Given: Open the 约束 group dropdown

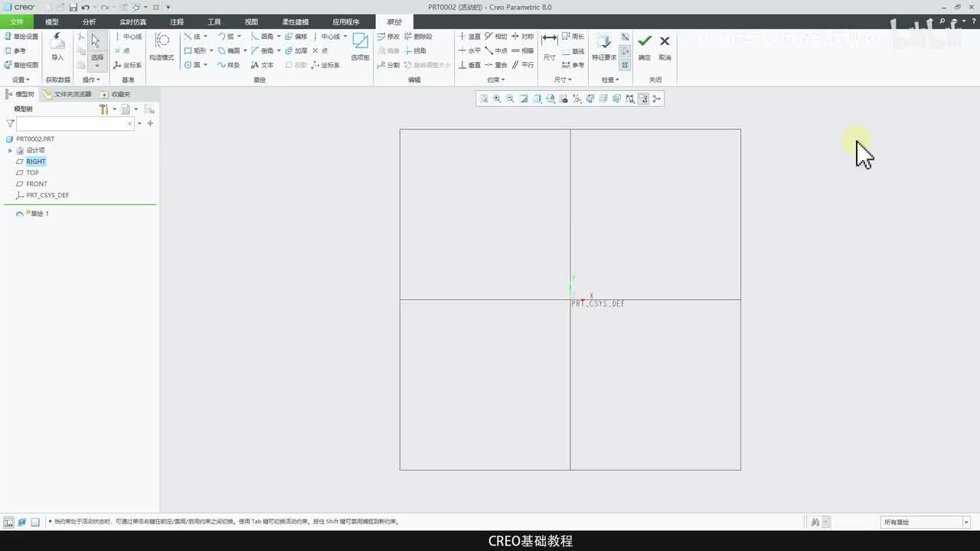Looking at the screenshot, I should 495,80.
